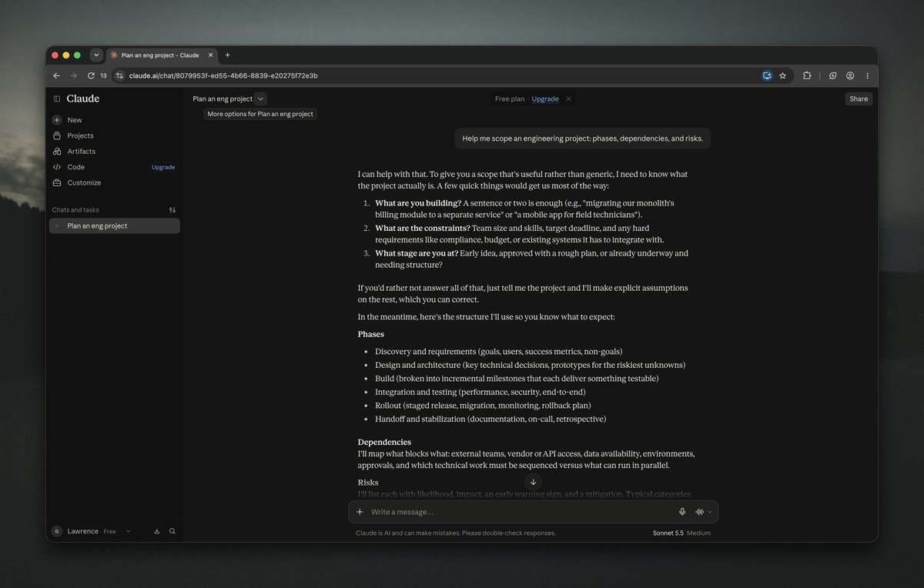The image size is (924, 588).
Task: Click the blue screen-share icon in address bar
Action: coord(767,75)
